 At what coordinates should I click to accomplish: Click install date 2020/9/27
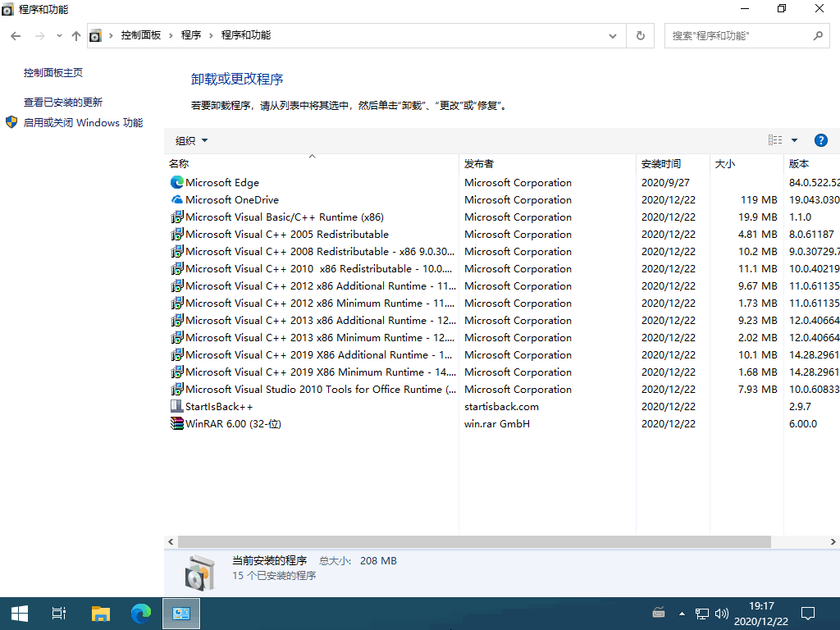click(665, 183)
